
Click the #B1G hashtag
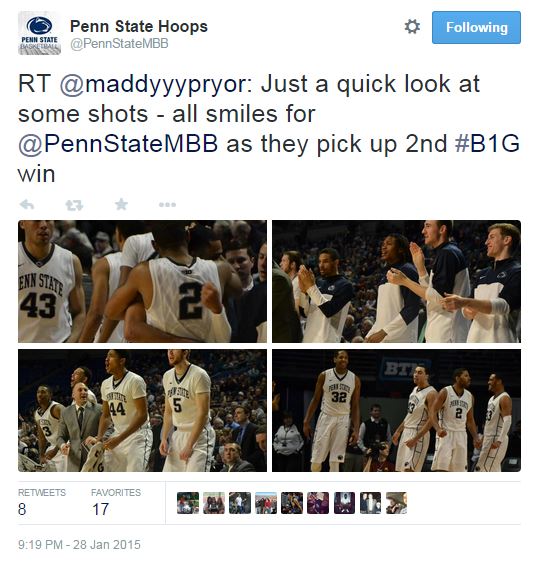click(488, 143)
